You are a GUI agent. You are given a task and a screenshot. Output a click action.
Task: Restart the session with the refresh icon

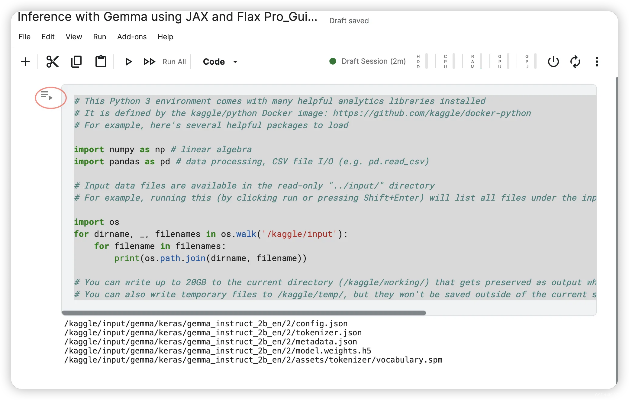coord(575,61)
